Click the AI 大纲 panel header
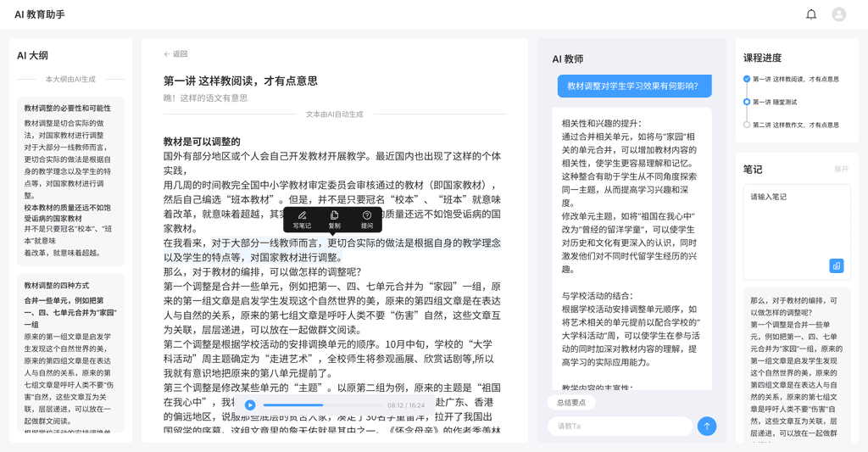This screenshot has width=868, height=452. [32, 55]
